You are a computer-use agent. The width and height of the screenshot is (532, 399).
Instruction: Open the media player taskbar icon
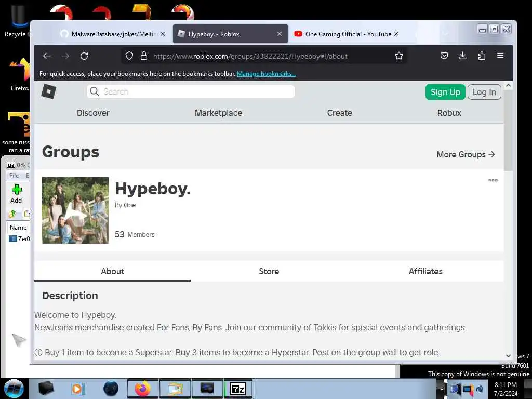click(77, 389)
